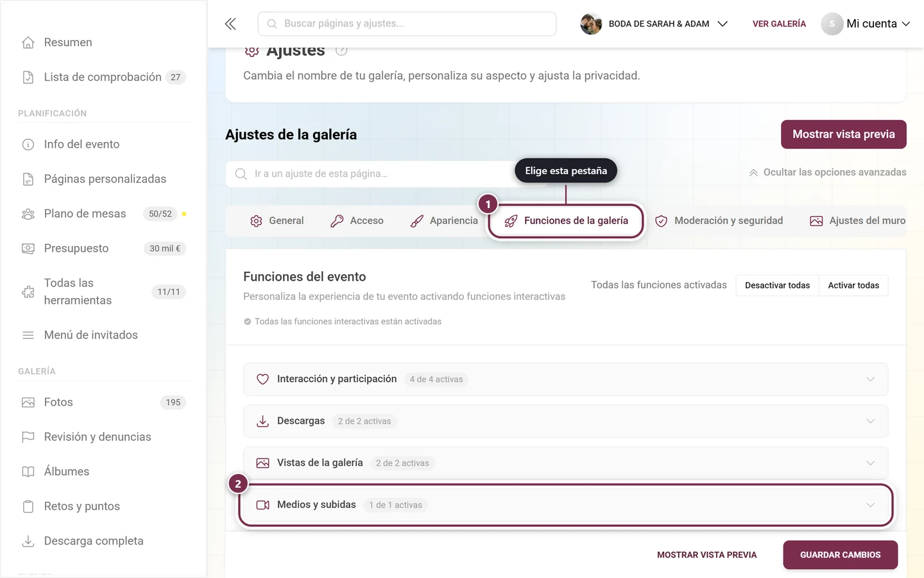Click the 1 de 1 activas badge
This screenshot has width=924, height=578.
pyautogui.click(x=395, y=505)
